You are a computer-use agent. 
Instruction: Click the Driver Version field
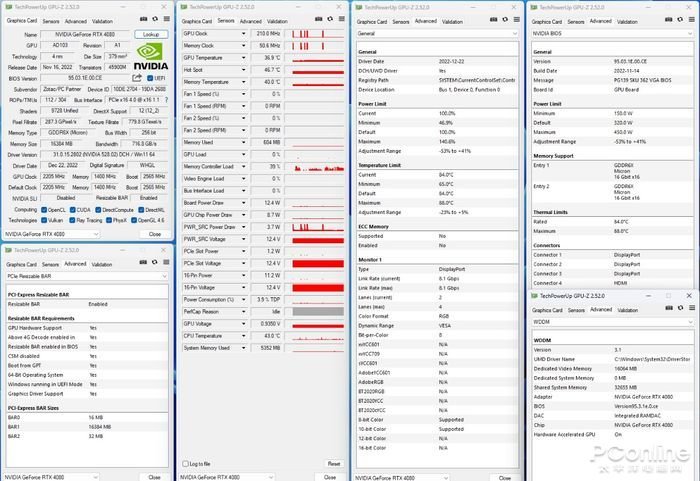click(104, 155)
